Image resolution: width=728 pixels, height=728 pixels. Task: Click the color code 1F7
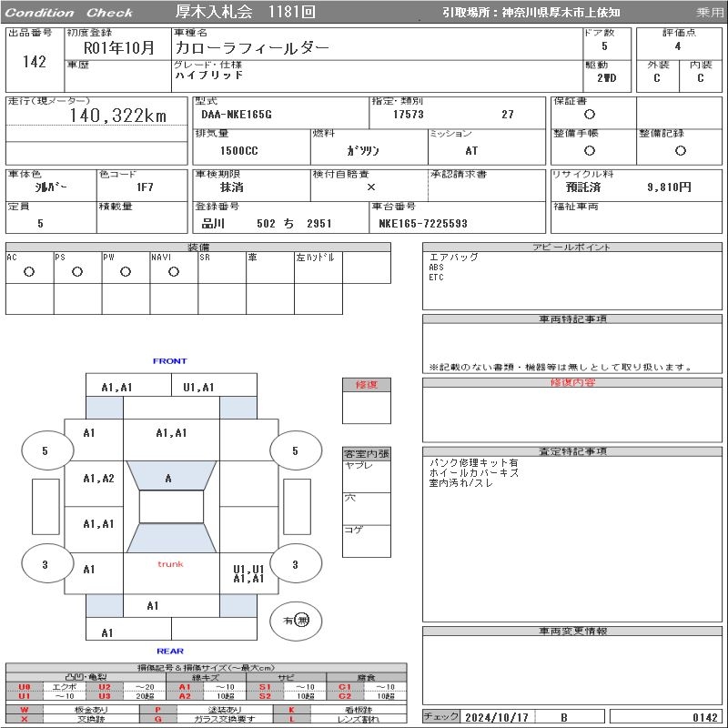coord(145,187)
